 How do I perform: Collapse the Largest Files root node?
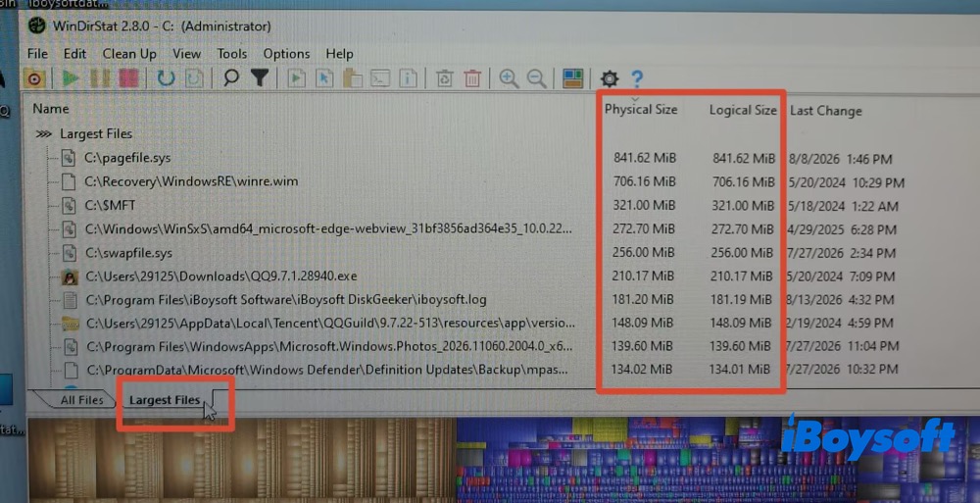click(43, 134)
